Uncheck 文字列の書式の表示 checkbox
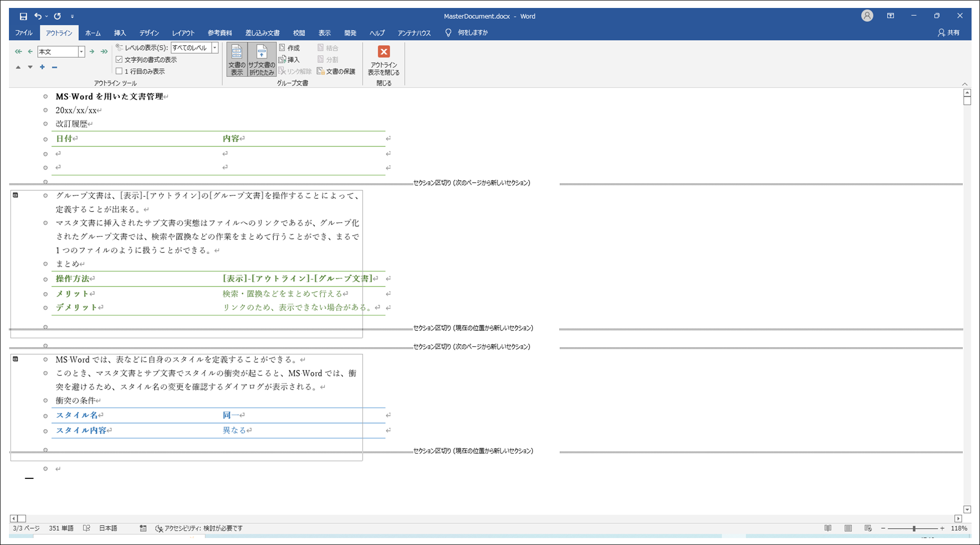 [119, 60]
